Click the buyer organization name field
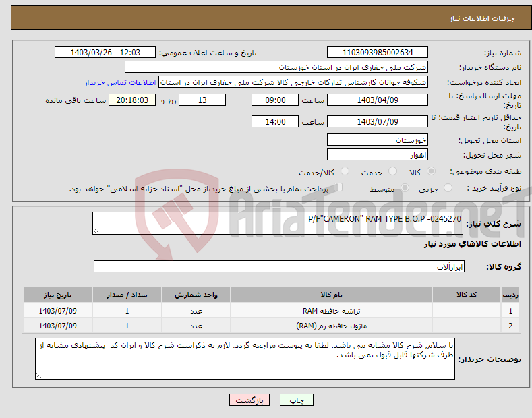This screenshot has width=532, height=418. pos(276,67)
